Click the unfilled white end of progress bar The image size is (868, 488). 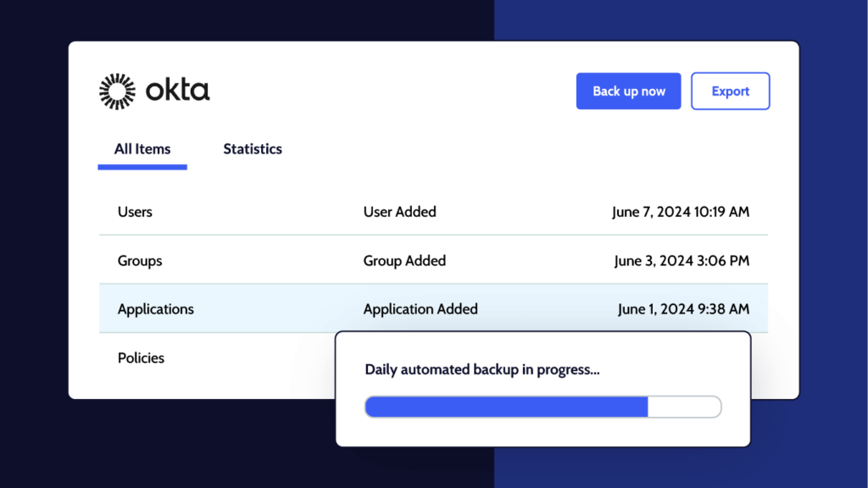pos(684,407)
